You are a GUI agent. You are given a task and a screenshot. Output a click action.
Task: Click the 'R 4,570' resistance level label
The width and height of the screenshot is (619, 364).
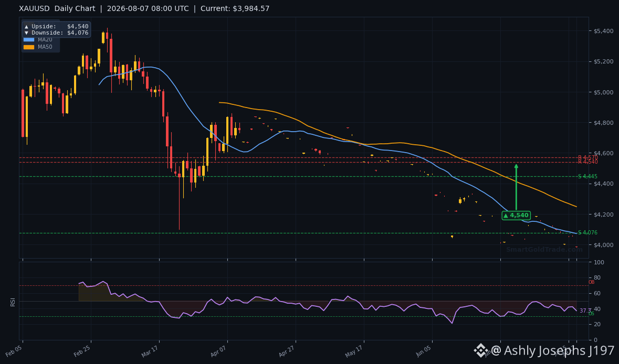(x=588, y=158)
